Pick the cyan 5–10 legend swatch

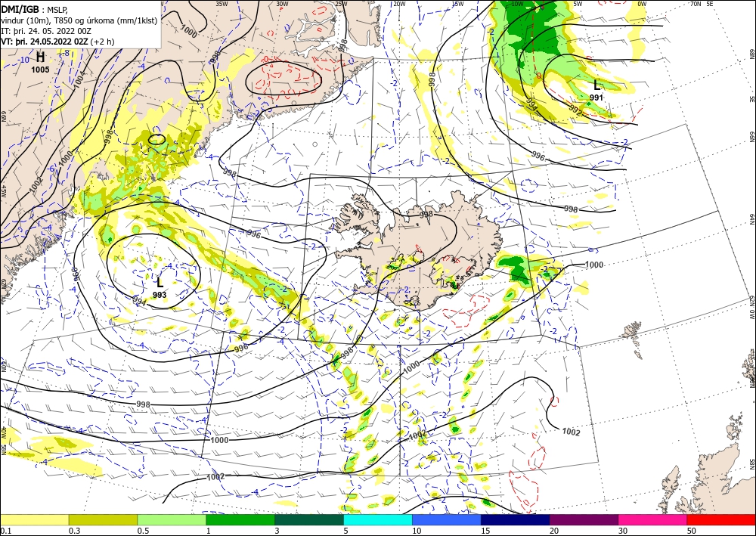pyautogui.click(x=378, y=519)
